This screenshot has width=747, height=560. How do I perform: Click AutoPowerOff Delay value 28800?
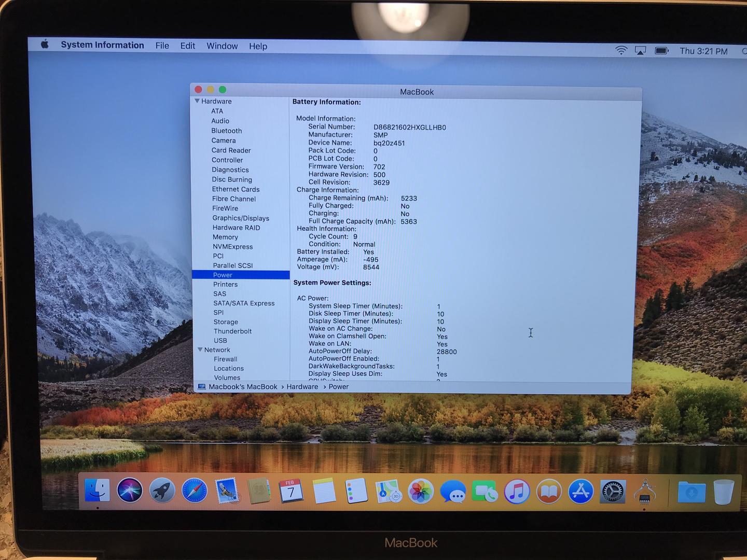(447, 352)
